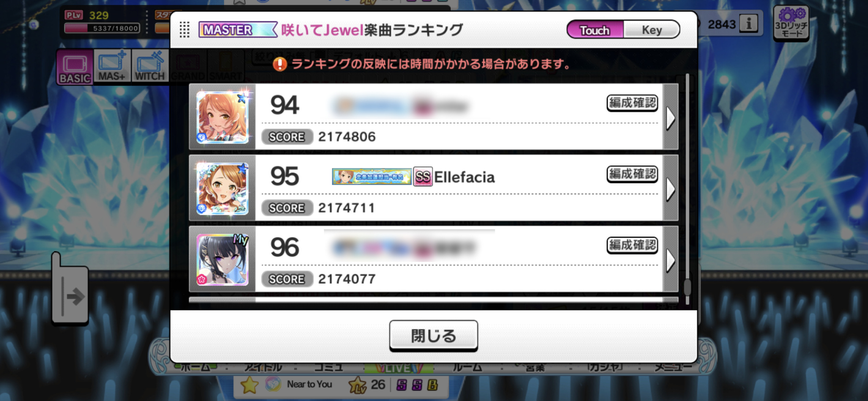Open rank 96 My idol thumbnail
The height and width of the screenshot is (401, 868).
222,260
